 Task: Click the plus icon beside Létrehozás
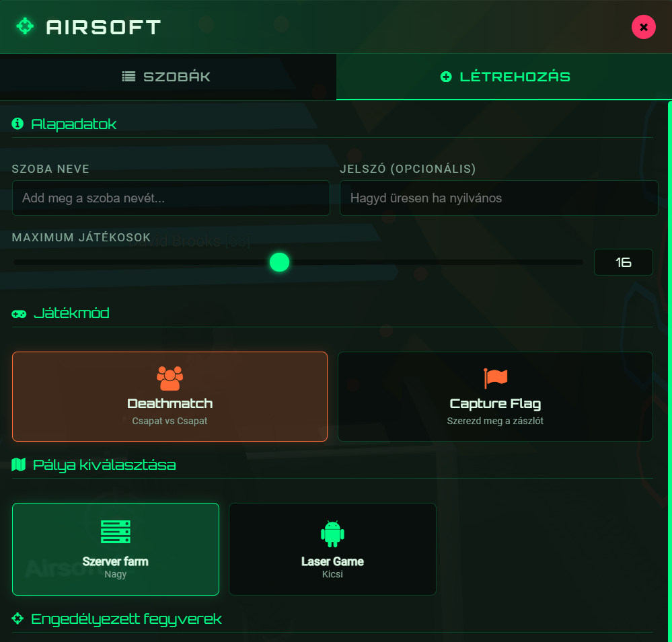[x=445, y=77]
